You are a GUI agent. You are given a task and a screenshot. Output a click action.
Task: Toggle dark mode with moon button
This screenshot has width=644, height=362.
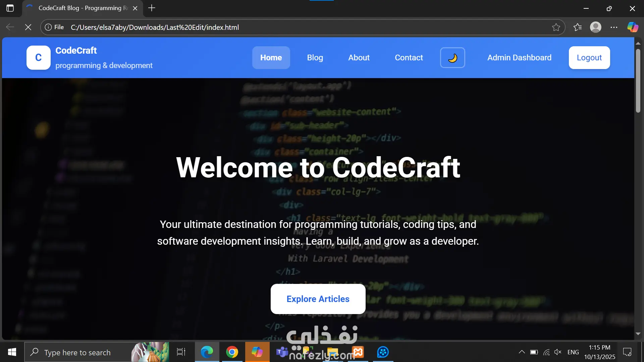pos(452,58)
